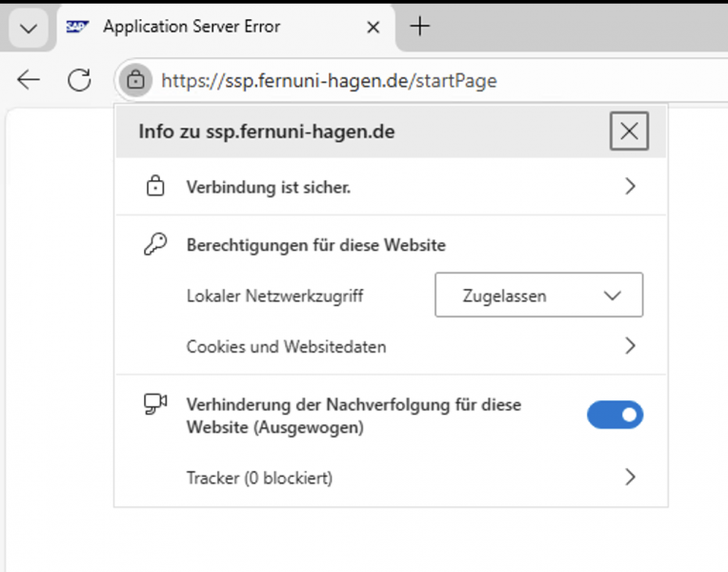Expand the chevron beside Cookies und Websitedaten
Image resolution: width=728 pixels, height=572 pixels.
[x=629, y=346]
